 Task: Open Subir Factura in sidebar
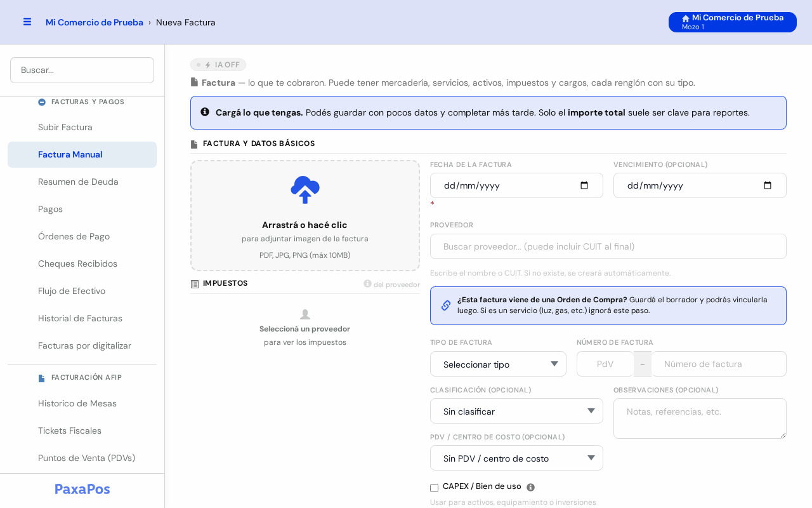tap(82, 127)
